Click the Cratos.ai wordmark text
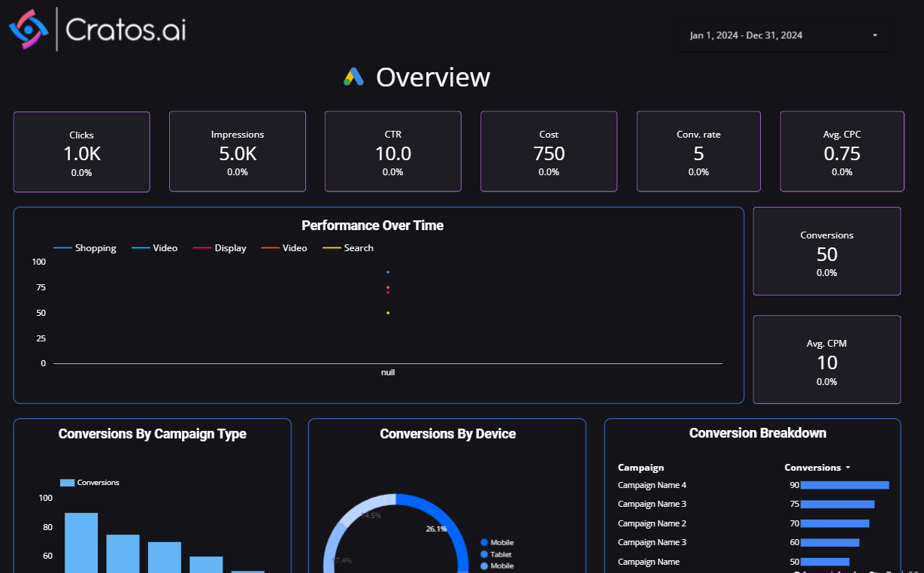This screenshot has width=924, height=573. click(126, 30)
